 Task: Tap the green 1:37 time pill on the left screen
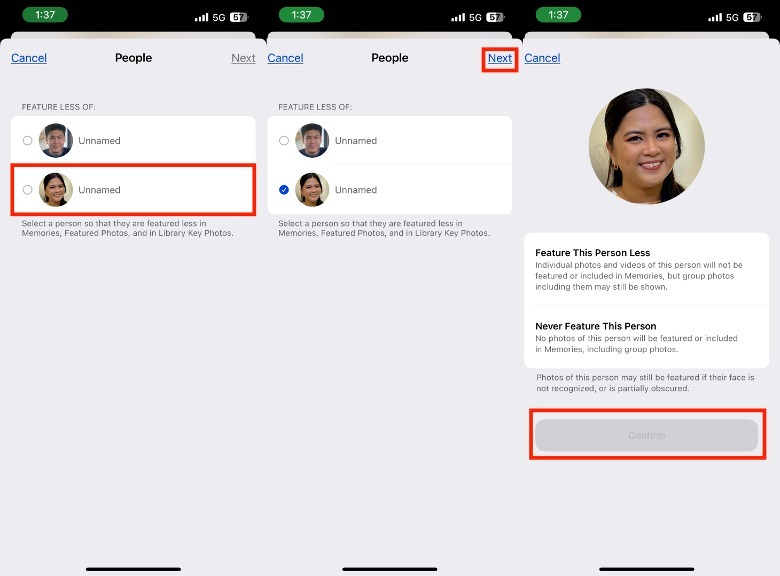click(45, 15)
